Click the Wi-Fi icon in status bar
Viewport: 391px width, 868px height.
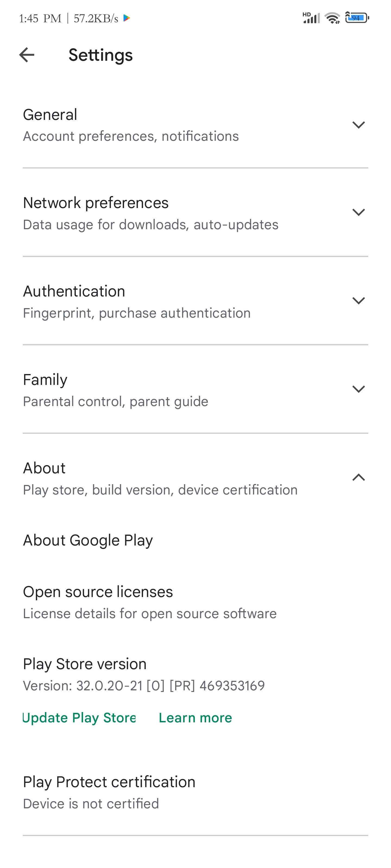[x=332, y=18]
